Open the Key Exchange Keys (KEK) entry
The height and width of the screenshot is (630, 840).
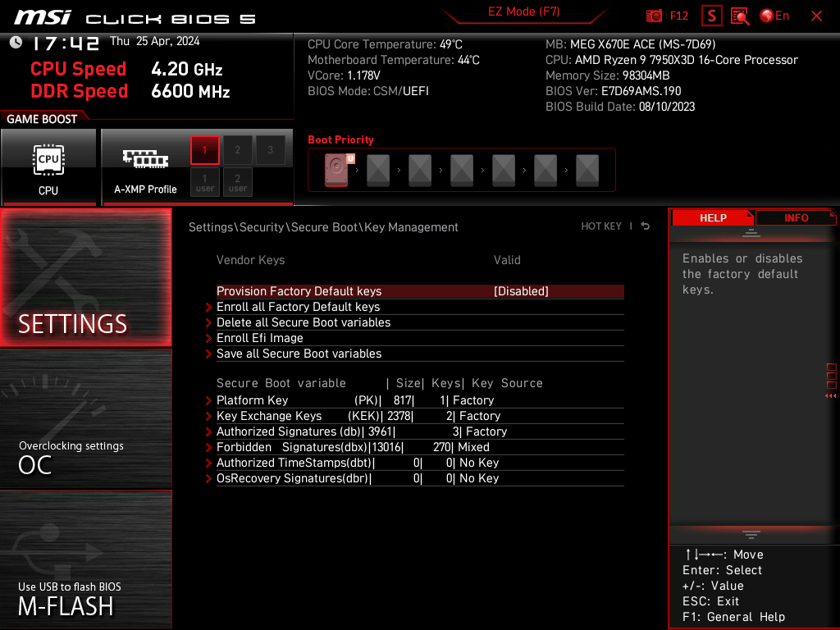click(420, 416)
